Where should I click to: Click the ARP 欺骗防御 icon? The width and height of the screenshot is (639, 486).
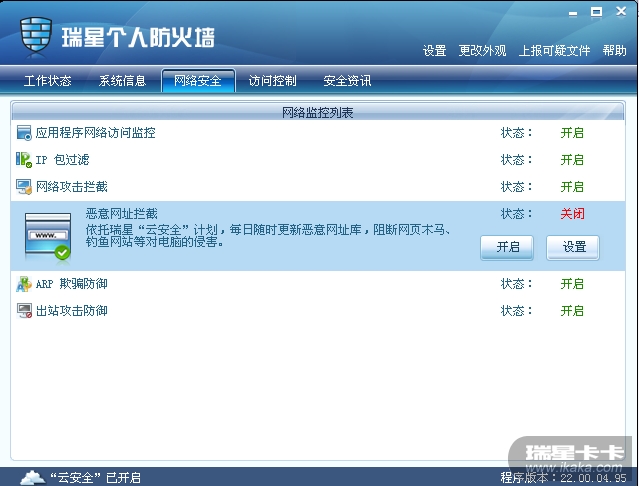tap(24, 284)
